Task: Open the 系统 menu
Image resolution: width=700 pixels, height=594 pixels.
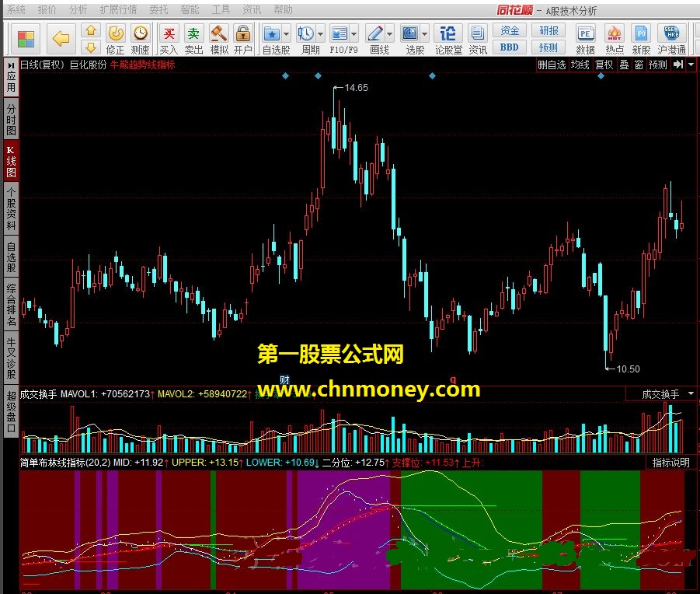Action: tap(16, 9)
